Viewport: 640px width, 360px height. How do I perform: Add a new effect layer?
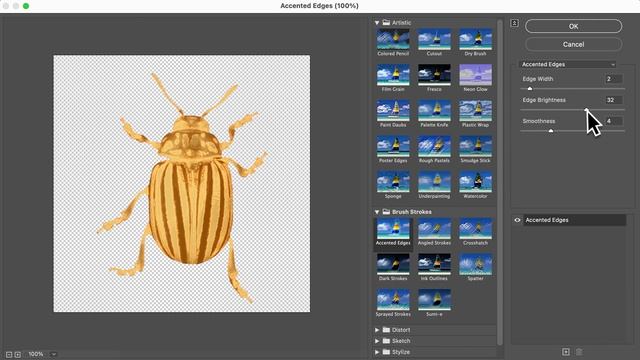566,352
